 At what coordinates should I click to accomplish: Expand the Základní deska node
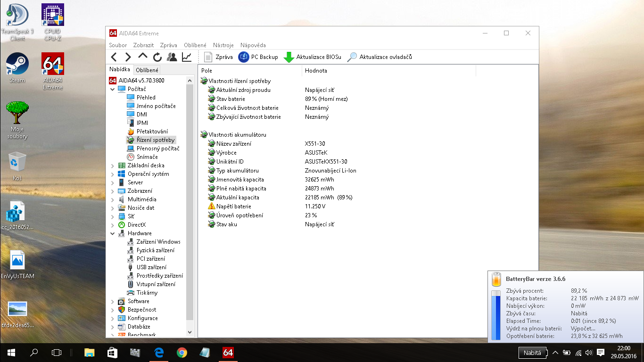pos(113,165)
